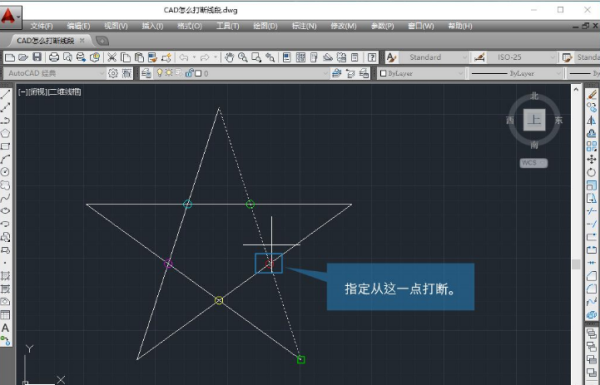Click the Help question mark icon
The width and height of the screenshot is (600, 385).
tap(372, 57)
